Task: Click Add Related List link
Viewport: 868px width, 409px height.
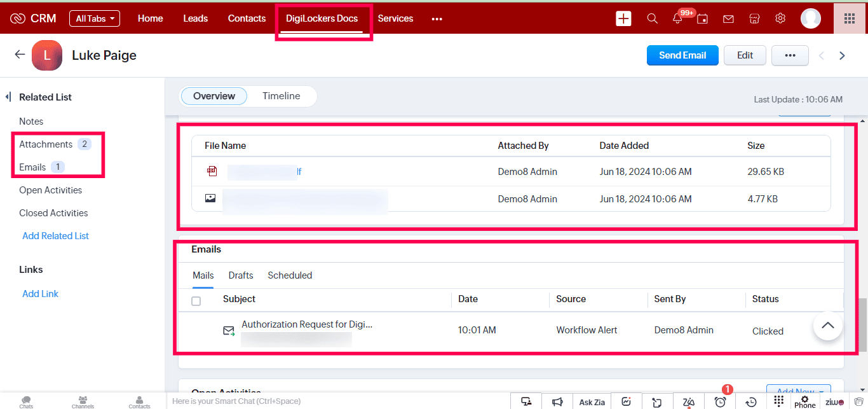Action: [56, 236]
